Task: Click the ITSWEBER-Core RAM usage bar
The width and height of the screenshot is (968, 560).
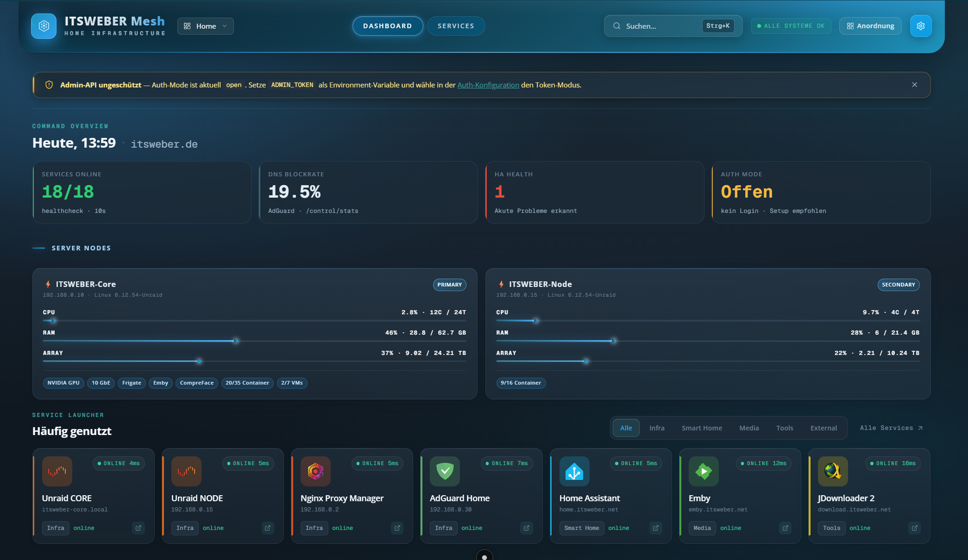Action: click(254, 341)
